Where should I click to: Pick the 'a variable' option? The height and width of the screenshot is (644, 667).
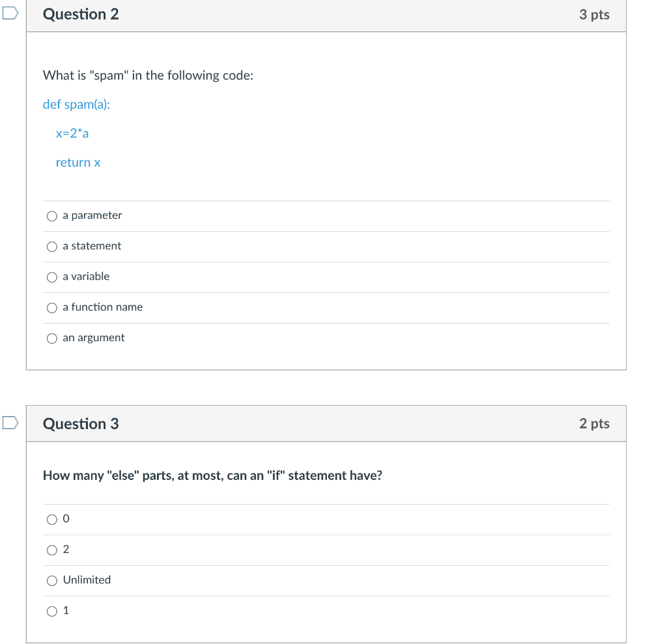(52, 277)
